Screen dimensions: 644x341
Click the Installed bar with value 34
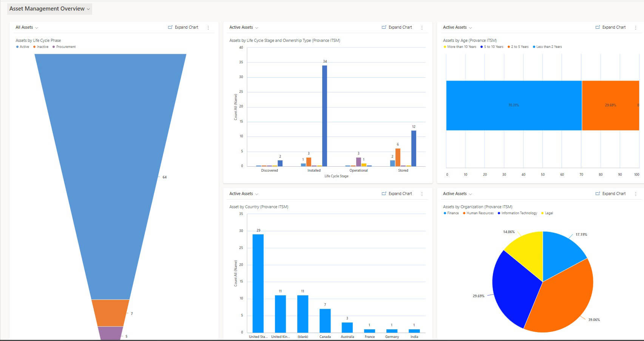click(x=324, y=116)
